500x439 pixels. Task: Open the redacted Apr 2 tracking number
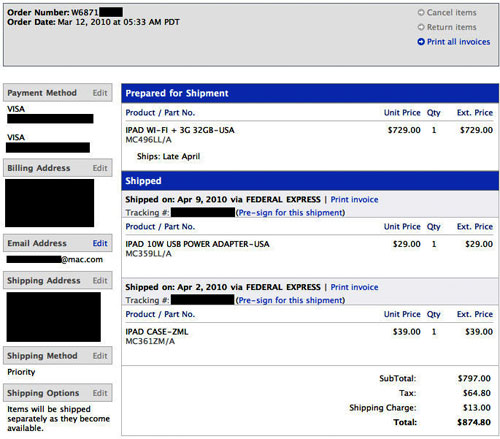tap(202, 300)
